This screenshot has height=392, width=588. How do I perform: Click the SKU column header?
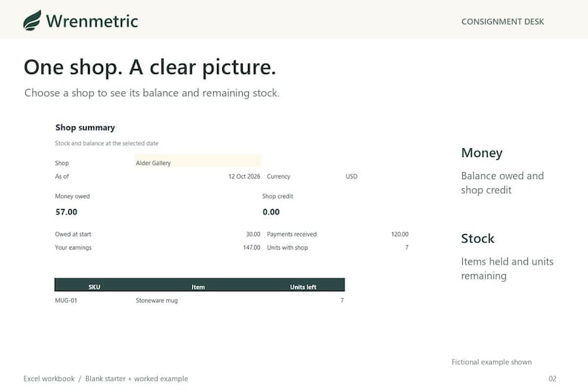[x=95, y=287]
